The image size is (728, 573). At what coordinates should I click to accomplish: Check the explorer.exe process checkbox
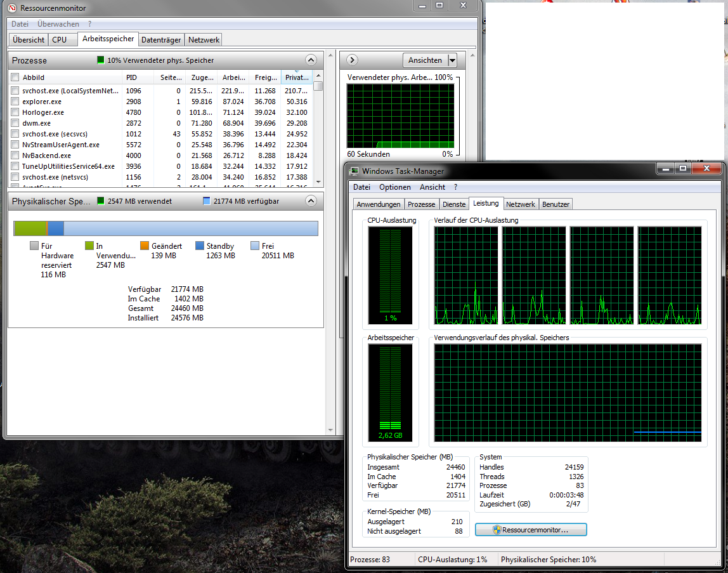(x=15, y=102)
